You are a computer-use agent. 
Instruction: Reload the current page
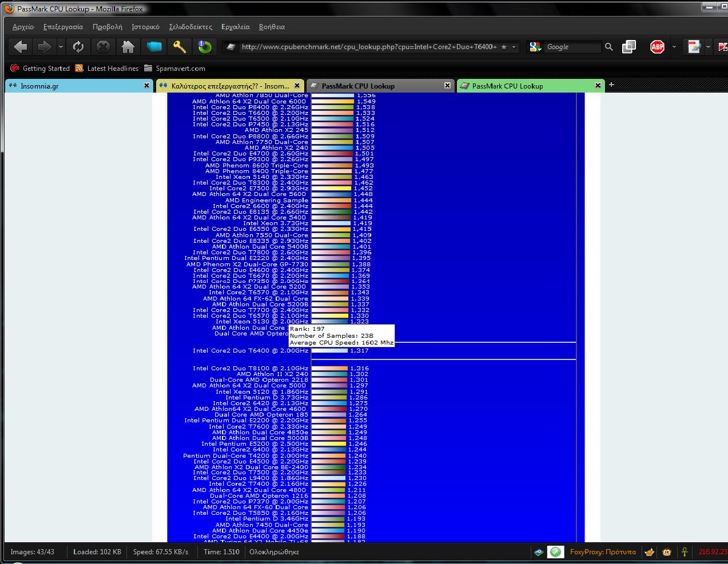(78, 47)
